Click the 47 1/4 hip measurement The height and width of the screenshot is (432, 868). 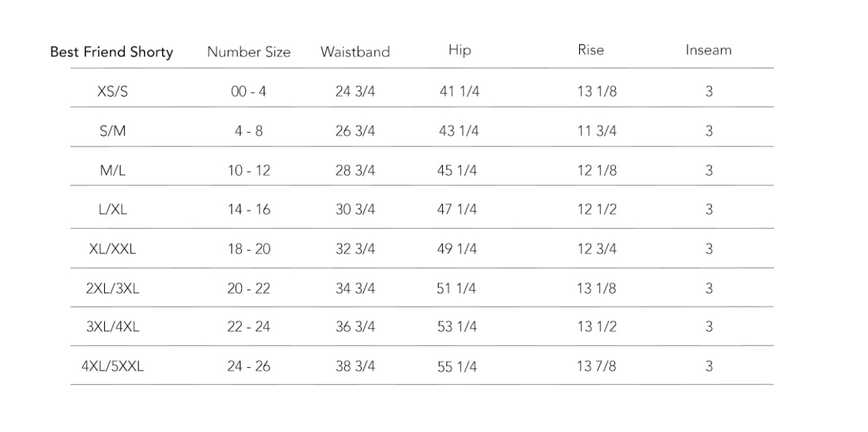[x=457, y=209]
